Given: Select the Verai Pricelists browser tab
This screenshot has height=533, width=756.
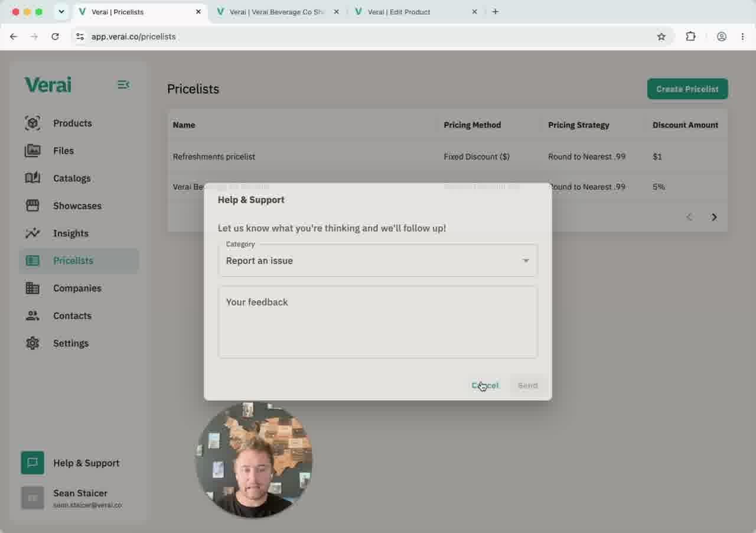Looking at the screenshot, I should (139, 12).
